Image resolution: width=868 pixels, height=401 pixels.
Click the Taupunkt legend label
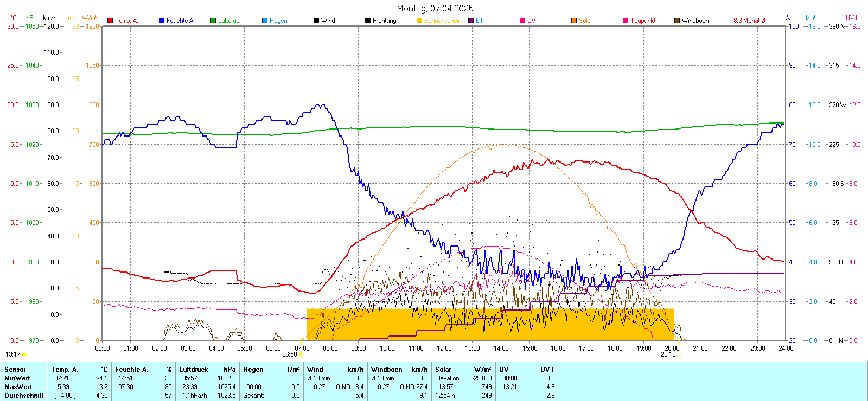point(643,21)
